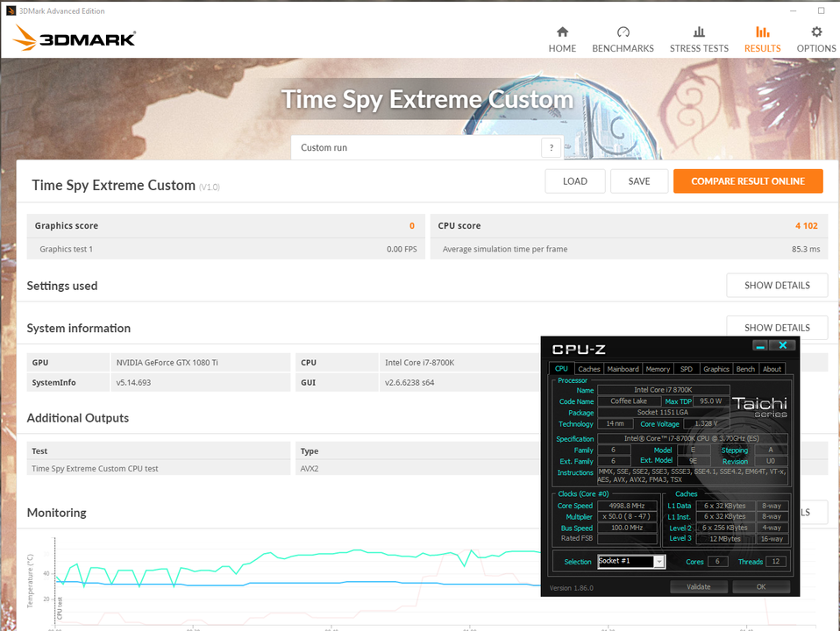This screenshot has height=631, width=840.
Task: Switch to the About tab in CPU-Z
Action: pyautogui.click(x=772, y=369)
